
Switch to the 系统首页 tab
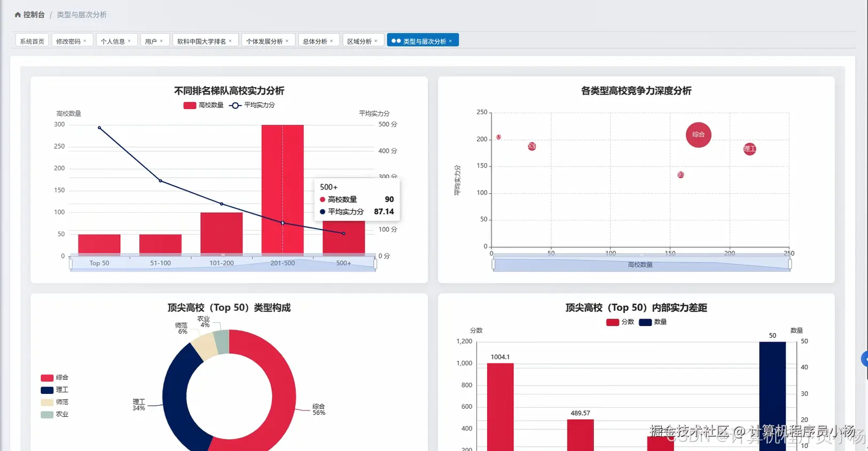(32, 41)
